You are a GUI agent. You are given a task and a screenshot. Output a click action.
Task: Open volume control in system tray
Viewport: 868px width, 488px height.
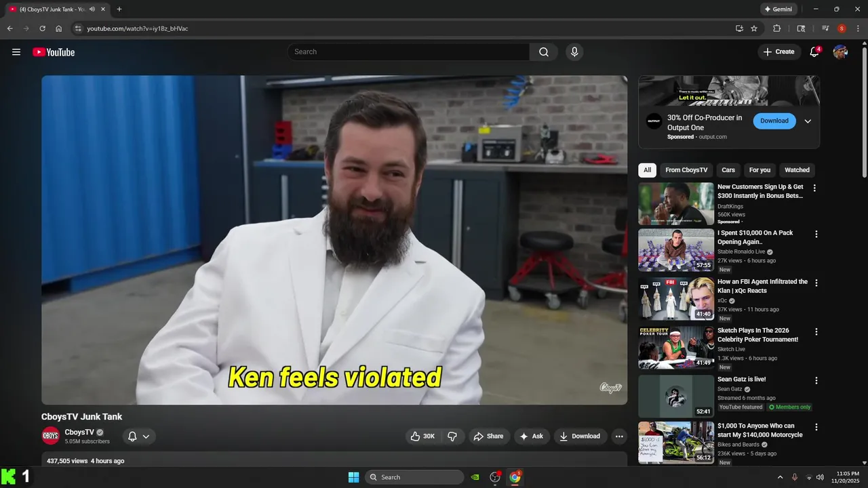point(820,477)
